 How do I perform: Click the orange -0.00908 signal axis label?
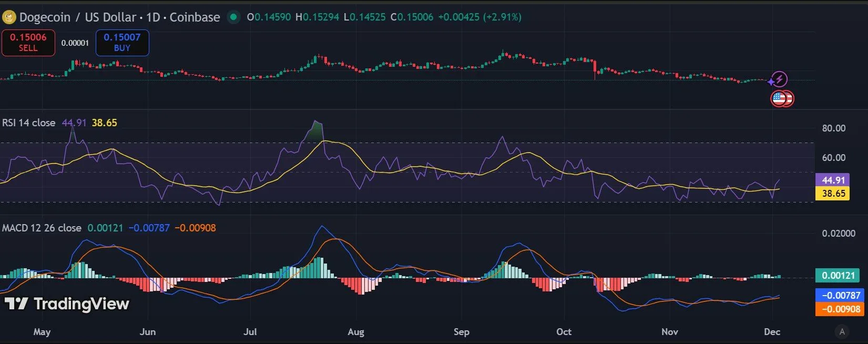pyautogui.click(x=840, y=309)
